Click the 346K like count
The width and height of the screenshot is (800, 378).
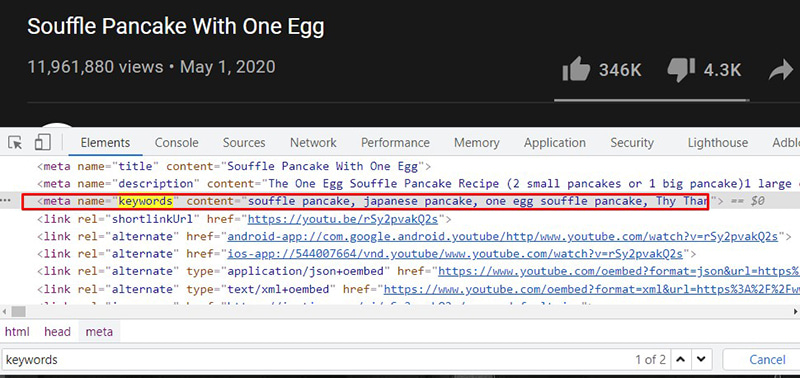coord(620,70)
